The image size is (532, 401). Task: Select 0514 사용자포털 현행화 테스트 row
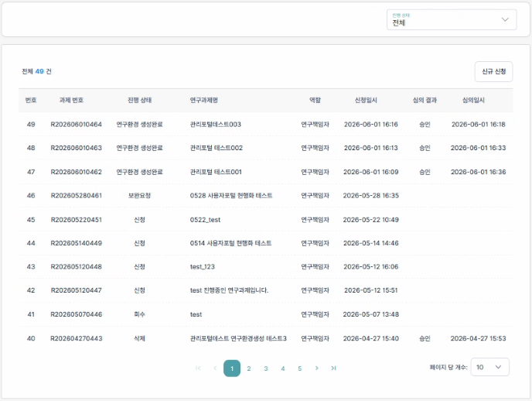pyautogui.click(x=266, y=243)
